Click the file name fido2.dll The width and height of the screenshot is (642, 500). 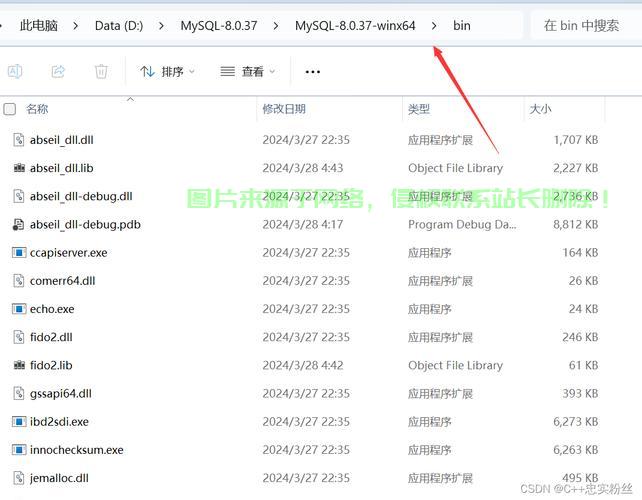click(51, 337)
